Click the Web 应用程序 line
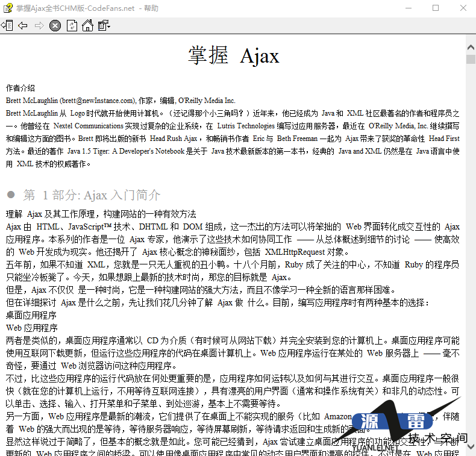Screen dimensions: 476x456 pyautogui.click(x=31, y=328)
